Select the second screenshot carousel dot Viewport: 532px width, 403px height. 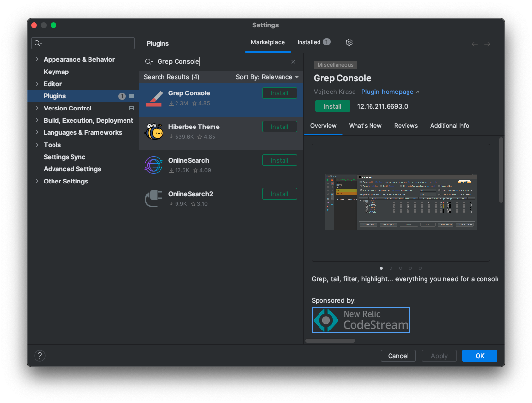tap(391, 268)
